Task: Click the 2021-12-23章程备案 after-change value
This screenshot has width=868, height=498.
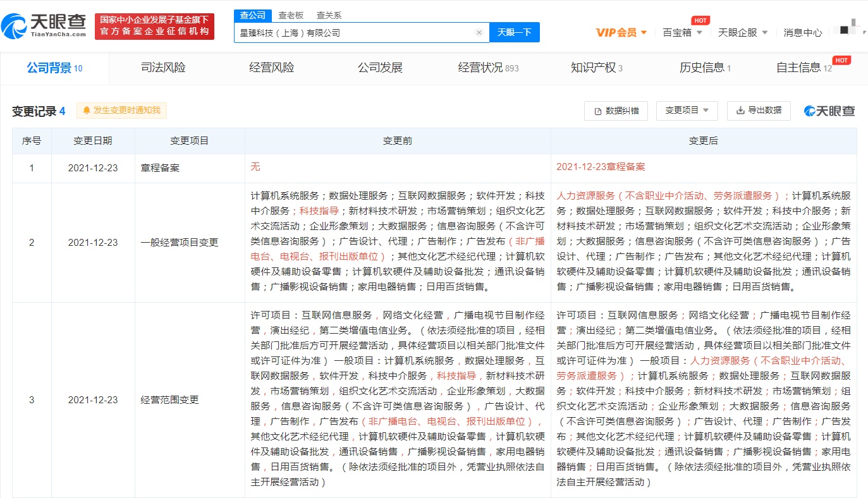Action: pos(601,167)
